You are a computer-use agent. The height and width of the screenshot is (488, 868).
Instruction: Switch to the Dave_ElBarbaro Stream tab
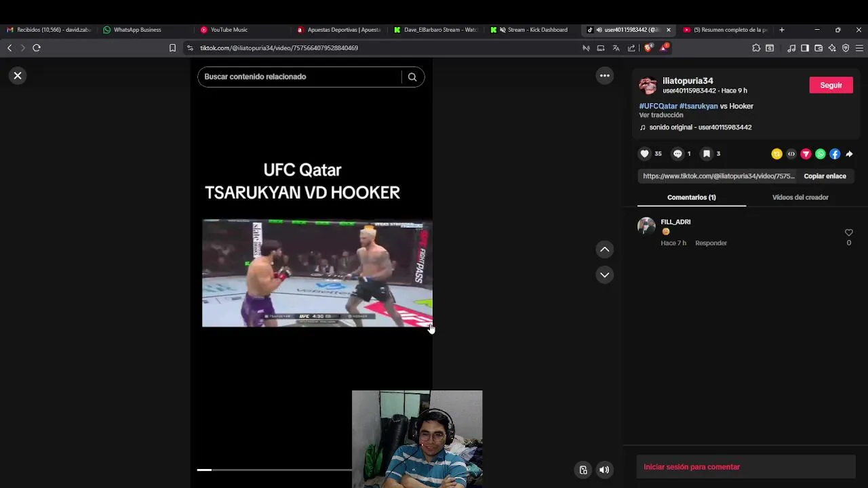point(436,30)
